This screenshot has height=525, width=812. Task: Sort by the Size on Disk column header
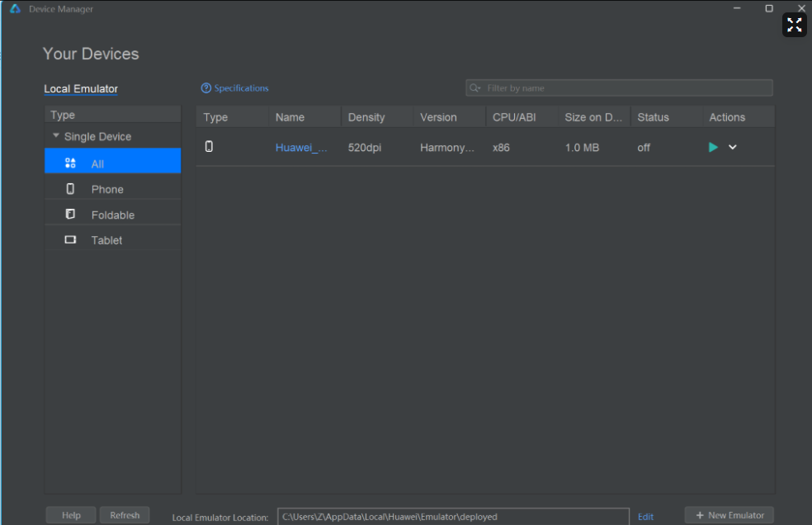pos(593,117)
